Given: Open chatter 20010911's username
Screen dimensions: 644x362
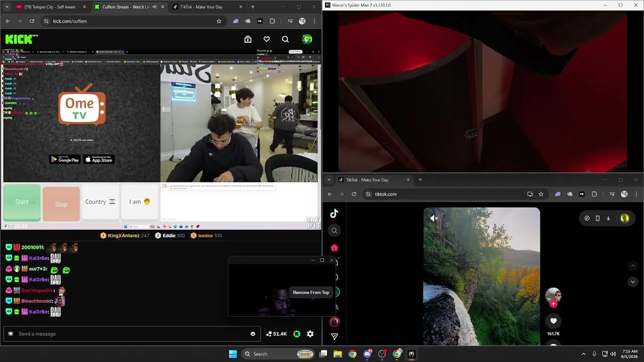Looking at the screenshot, I should (x=33, y=247).
